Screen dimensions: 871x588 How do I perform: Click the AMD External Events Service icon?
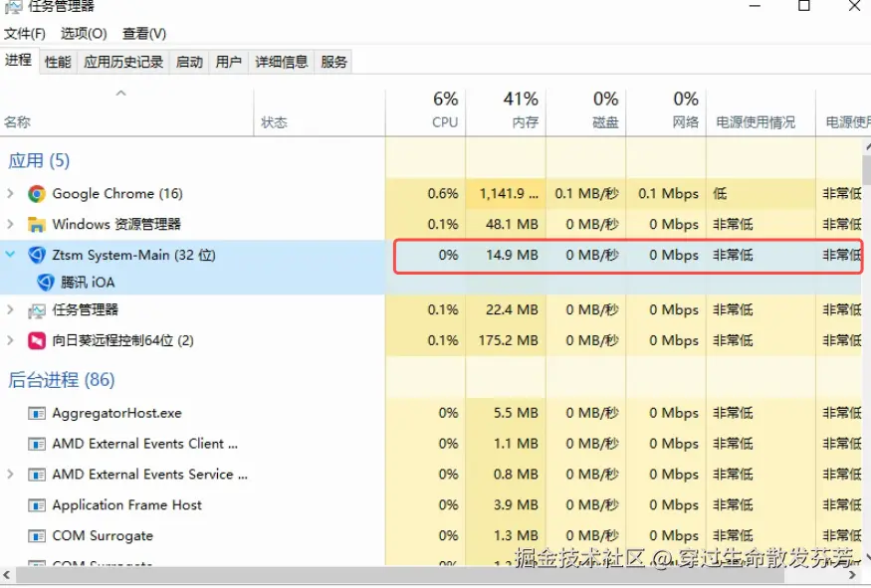click(x=37, y=475)
